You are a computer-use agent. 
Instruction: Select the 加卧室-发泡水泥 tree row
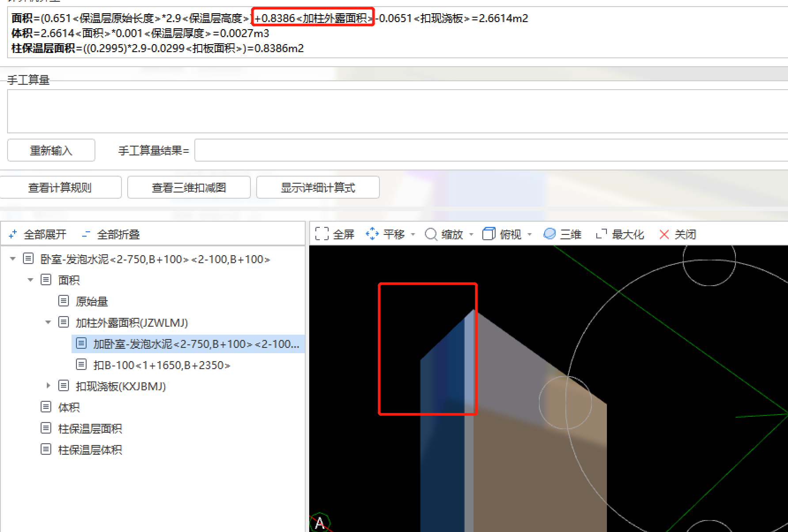coord(188,344)
